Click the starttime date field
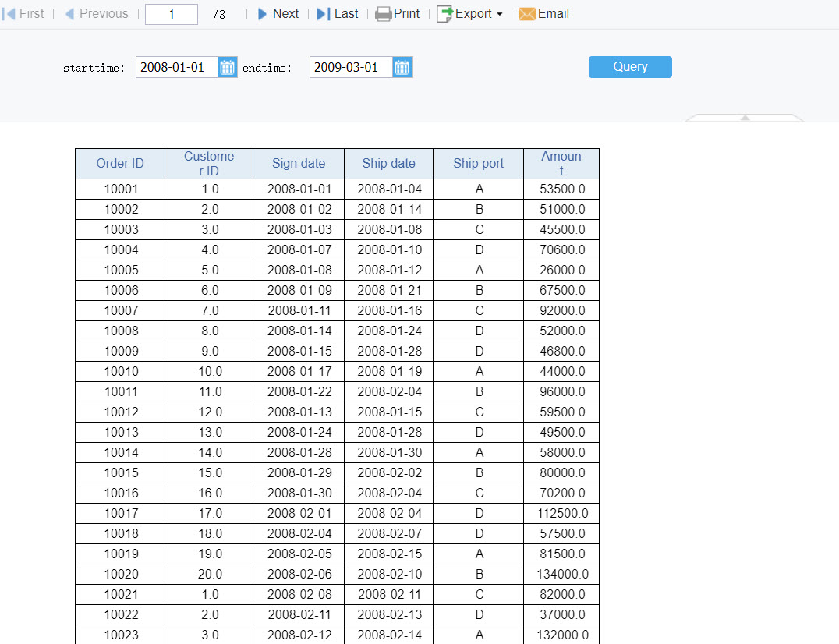 (x=176, y=67)
